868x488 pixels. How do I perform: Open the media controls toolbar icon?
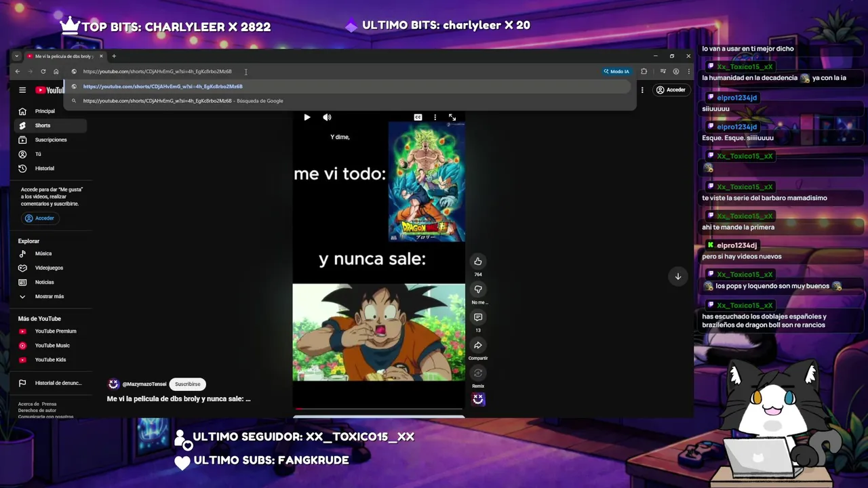point(663,71)
